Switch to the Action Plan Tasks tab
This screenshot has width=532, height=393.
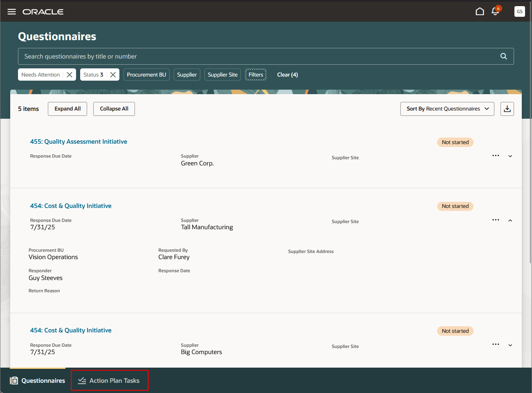coord(110,381)
